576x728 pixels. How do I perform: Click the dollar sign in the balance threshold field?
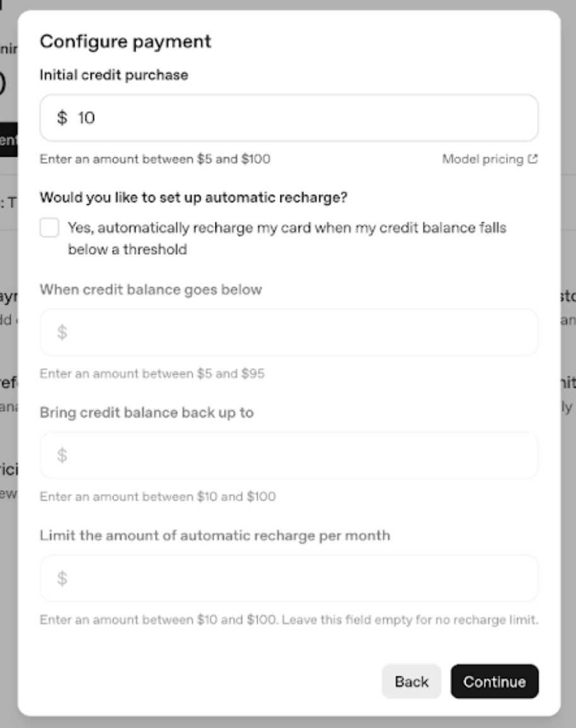click(x=62, y=333)
